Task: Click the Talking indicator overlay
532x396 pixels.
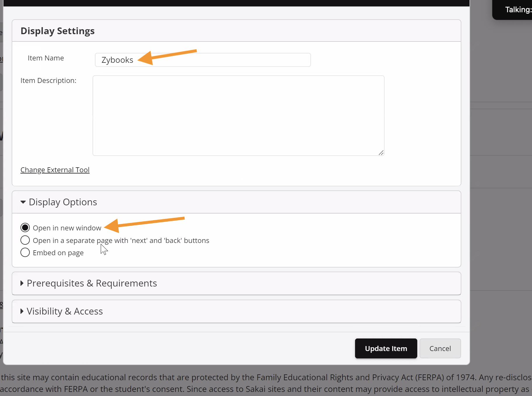Action: pyautogui.click(x=512, y=10)
